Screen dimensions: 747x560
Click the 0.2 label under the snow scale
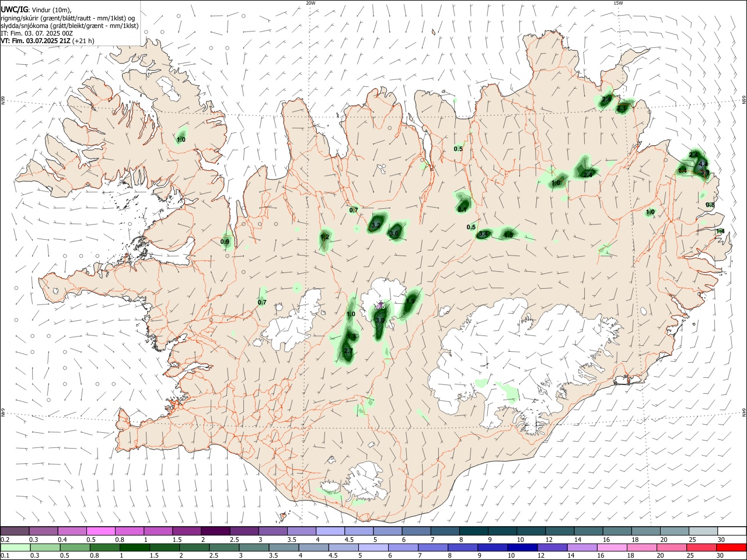click(x=5, y=540)
